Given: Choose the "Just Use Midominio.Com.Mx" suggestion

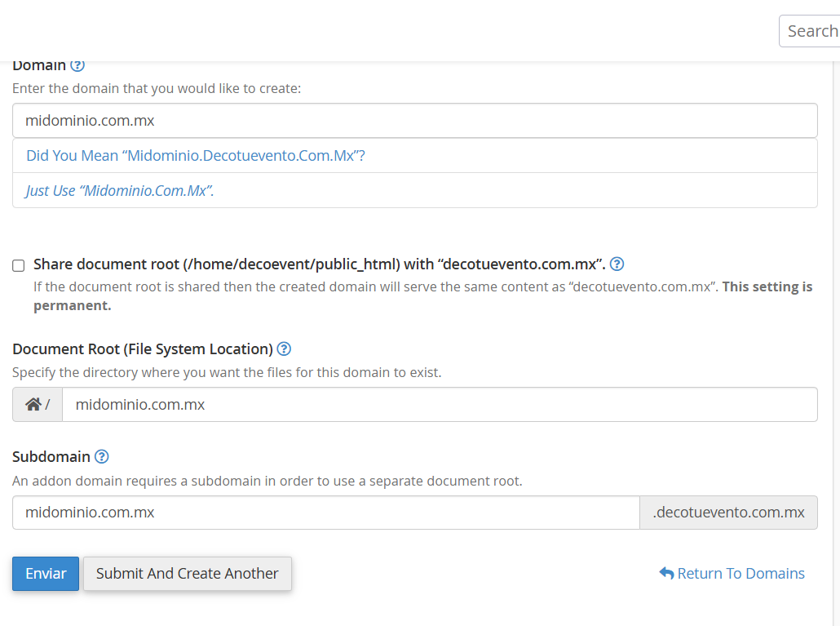Looking at the screenshot, I should coord(120,191).
